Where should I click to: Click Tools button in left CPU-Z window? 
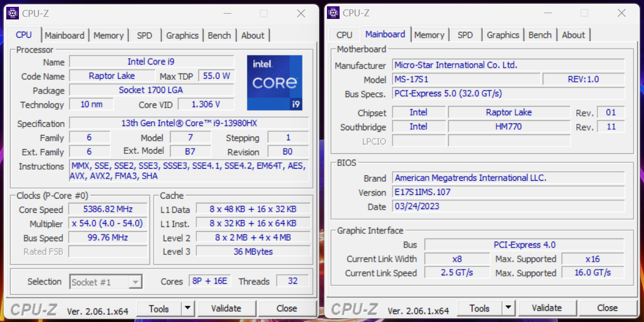pyautogui.click(x=159, y=308)
